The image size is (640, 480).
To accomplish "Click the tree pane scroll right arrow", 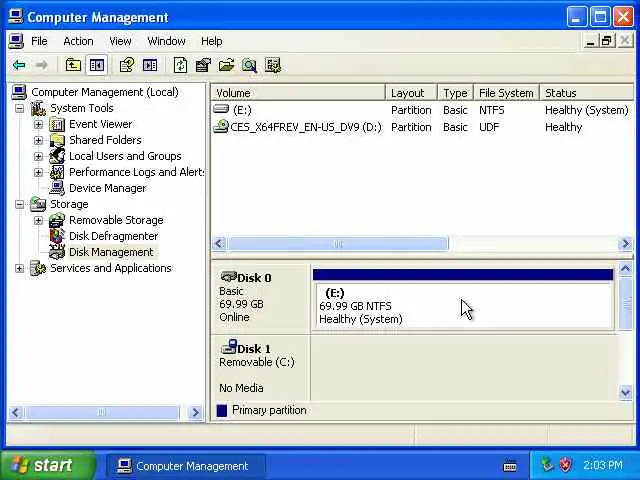I will point(196,412).
